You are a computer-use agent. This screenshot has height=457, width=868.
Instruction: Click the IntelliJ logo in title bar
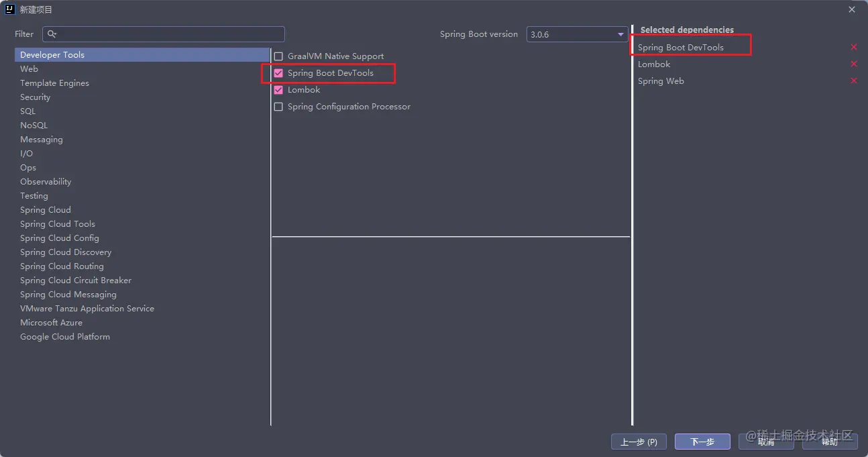coord(10,9)
